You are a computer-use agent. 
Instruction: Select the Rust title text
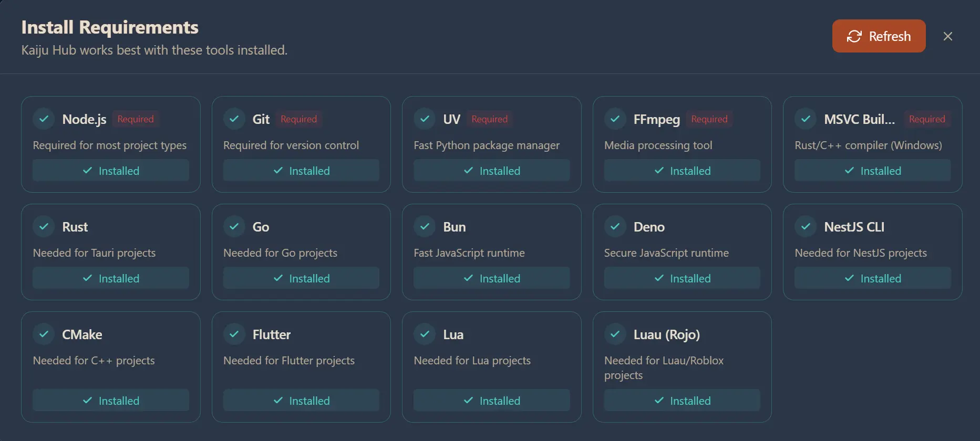pyautogui.click(x=75, y=227)
